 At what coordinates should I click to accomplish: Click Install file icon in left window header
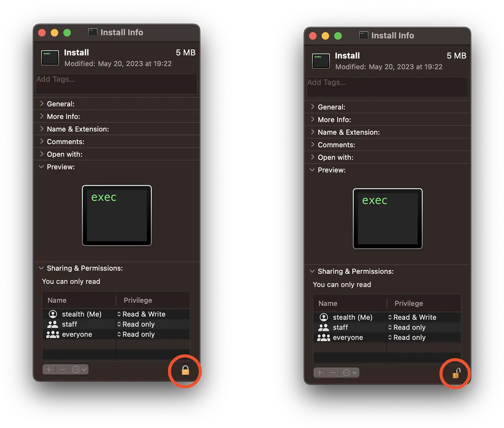coord(50,58)
